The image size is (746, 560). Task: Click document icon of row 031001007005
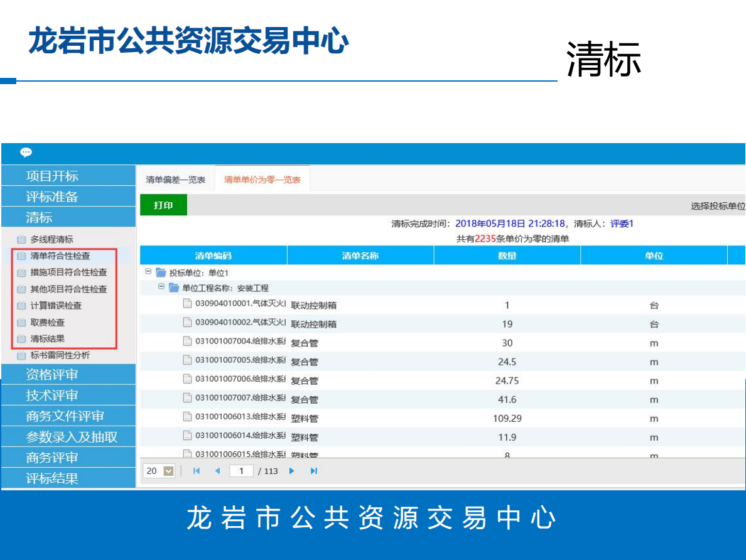[188, 360]
